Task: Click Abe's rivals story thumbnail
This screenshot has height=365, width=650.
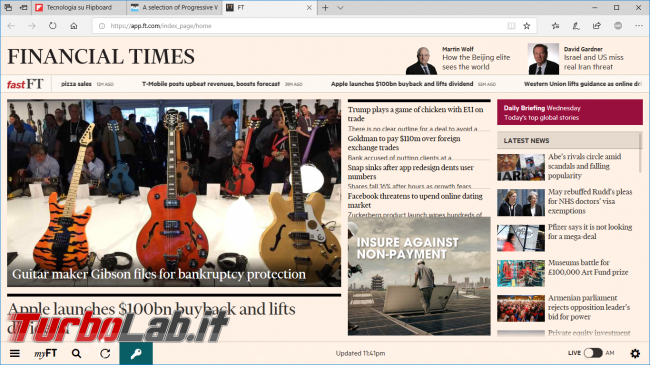Action: (521, 167)
